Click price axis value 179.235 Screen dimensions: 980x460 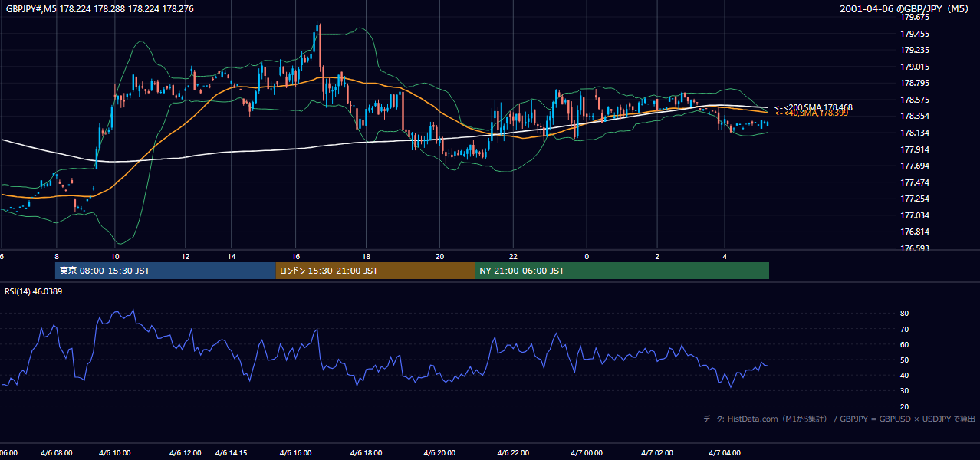pyautogui.click(x=914, y=50)
